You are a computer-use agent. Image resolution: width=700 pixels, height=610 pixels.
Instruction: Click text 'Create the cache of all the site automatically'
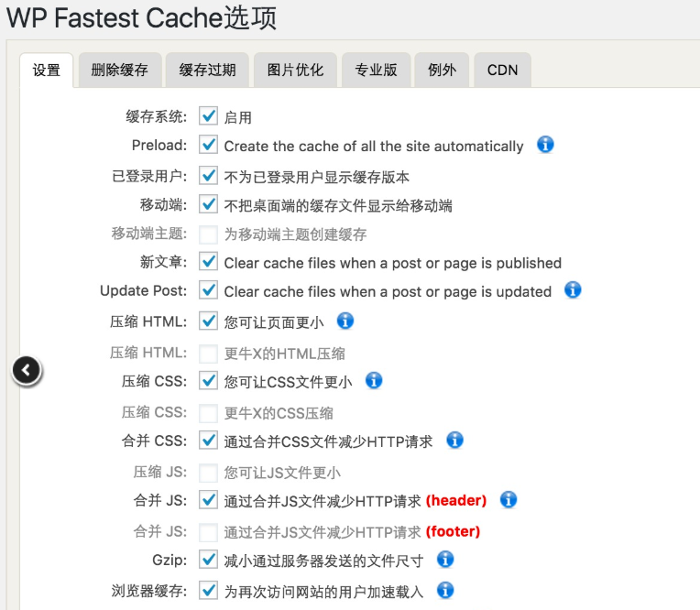tap(374, 146)
